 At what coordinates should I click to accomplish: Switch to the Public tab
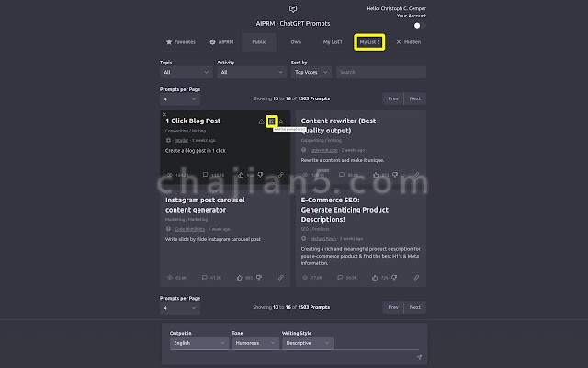pyautogui.click(x=259, y=42)
